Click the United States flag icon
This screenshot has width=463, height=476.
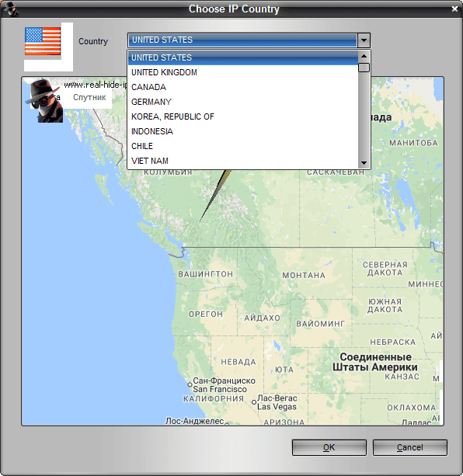coord(43,41)
